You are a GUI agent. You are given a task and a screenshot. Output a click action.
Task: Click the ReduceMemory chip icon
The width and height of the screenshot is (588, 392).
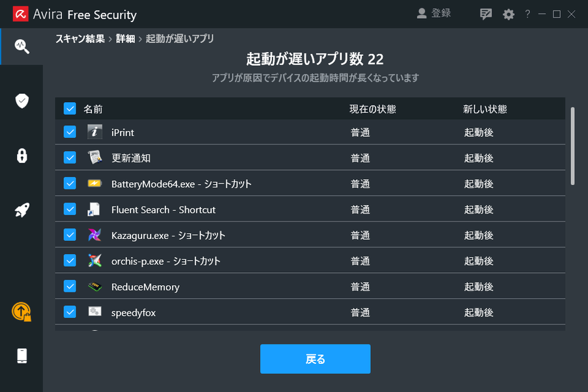(95, 287)
